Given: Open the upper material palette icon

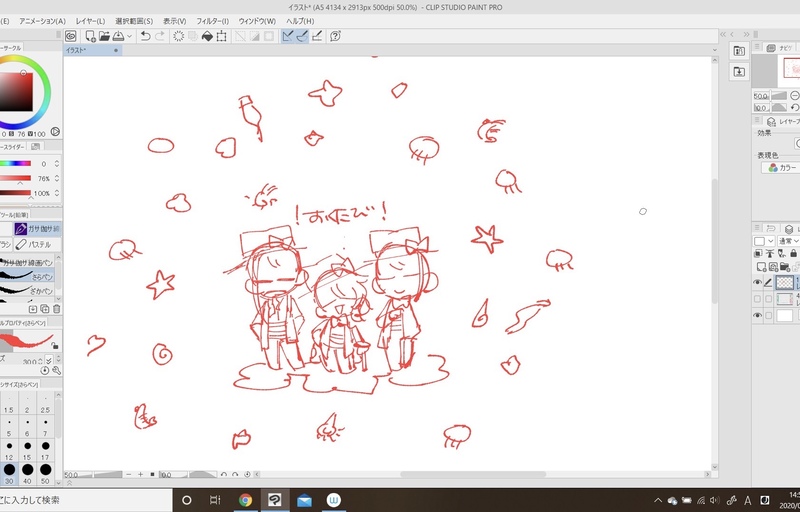Looking at the screenshot, I should 739,50.
